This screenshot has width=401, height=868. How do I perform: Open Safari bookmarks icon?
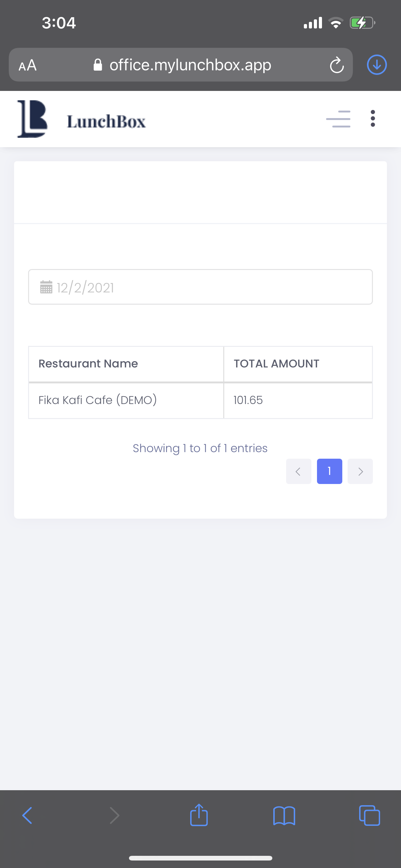click(284, 816)
